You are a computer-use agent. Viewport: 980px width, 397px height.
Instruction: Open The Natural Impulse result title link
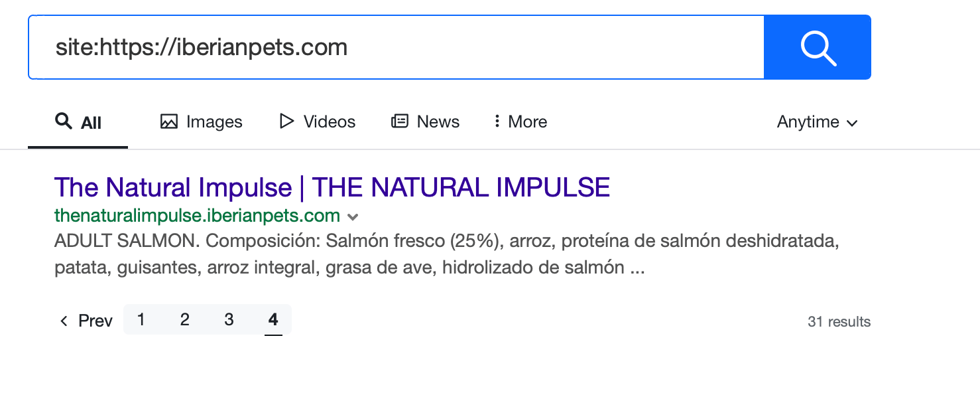pos(332,187)
